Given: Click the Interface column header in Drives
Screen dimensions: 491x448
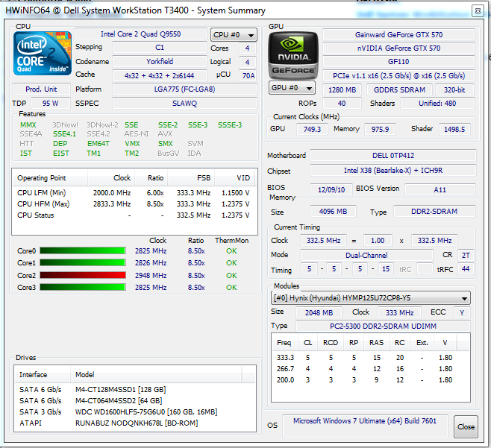Looking at the screenshot, I should [x=43, y=375].
